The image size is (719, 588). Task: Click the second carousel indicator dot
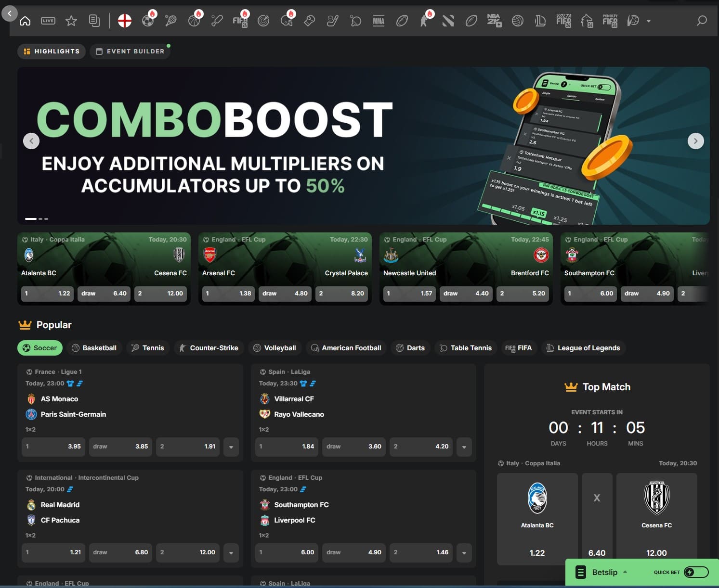pos(40,218)
